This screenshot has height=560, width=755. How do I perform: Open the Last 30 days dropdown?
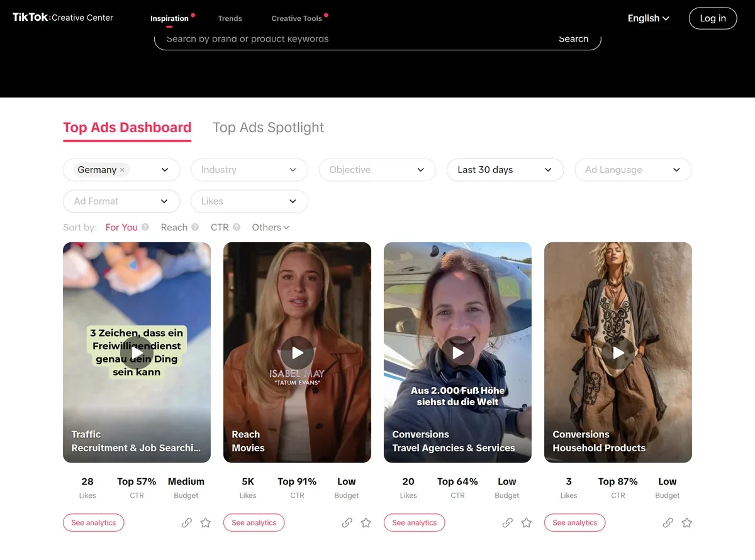pyautogui.click(x=505, y=170)
